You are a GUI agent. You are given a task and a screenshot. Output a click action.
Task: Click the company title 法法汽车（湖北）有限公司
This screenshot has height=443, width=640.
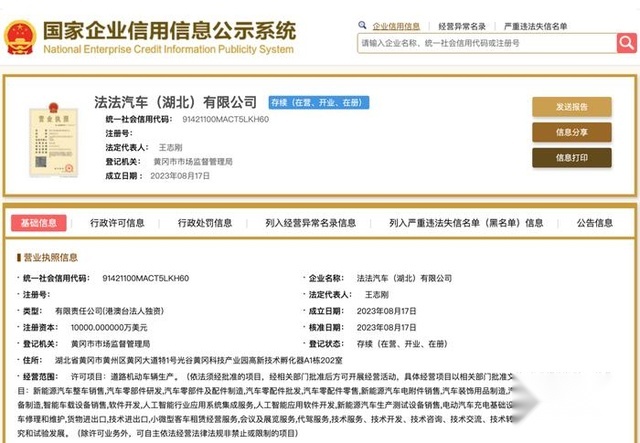tap(176, 102)
